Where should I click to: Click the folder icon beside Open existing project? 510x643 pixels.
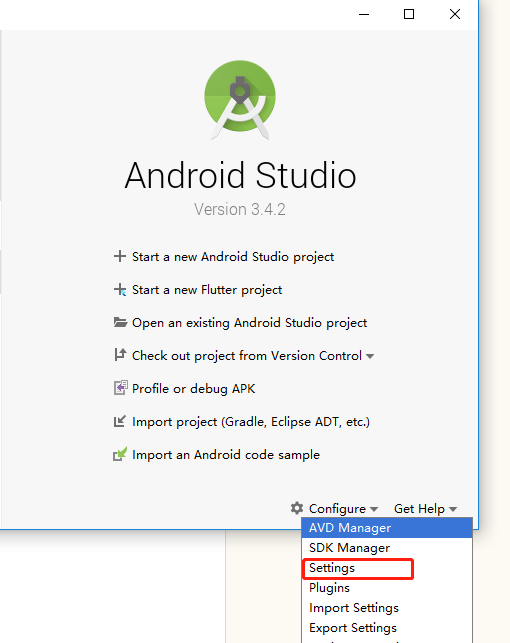(120, 322)
